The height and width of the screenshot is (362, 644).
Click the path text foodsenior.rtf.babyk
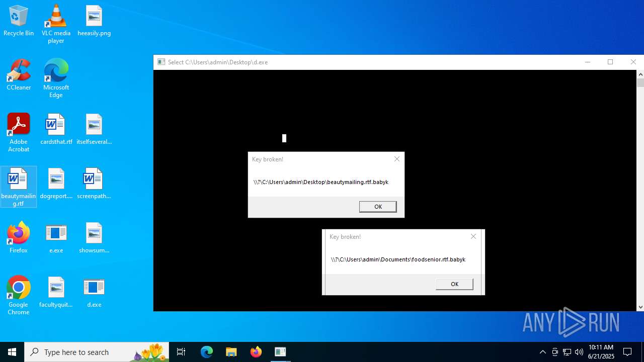click(398, 259)
